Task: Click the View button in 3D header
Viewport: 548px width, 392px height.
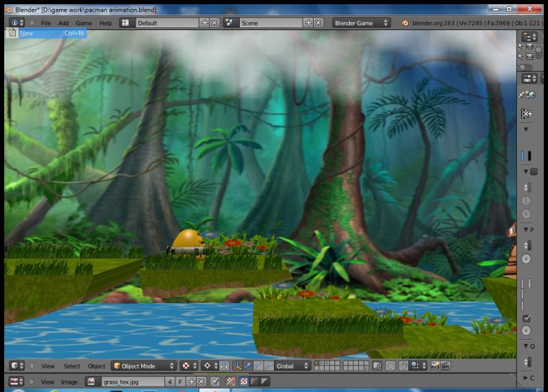Action: coord(48,366)
